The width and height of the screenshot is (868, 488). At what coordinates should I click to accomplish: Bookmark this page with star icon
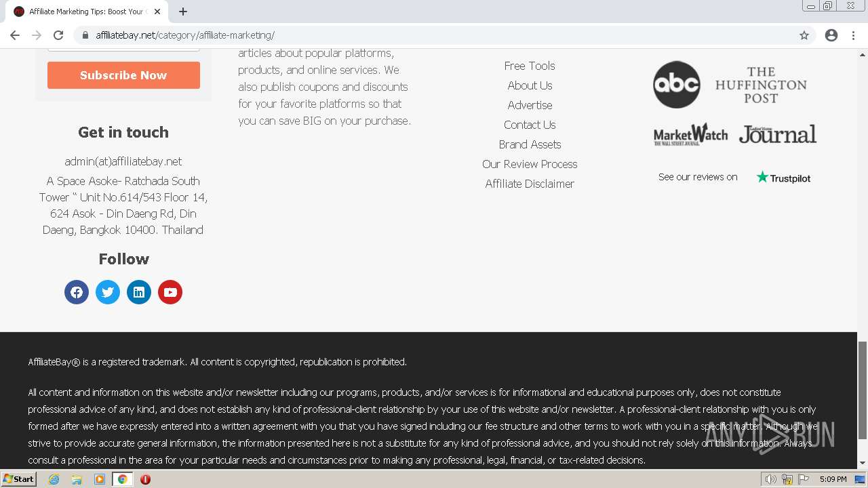pos(804,35)
